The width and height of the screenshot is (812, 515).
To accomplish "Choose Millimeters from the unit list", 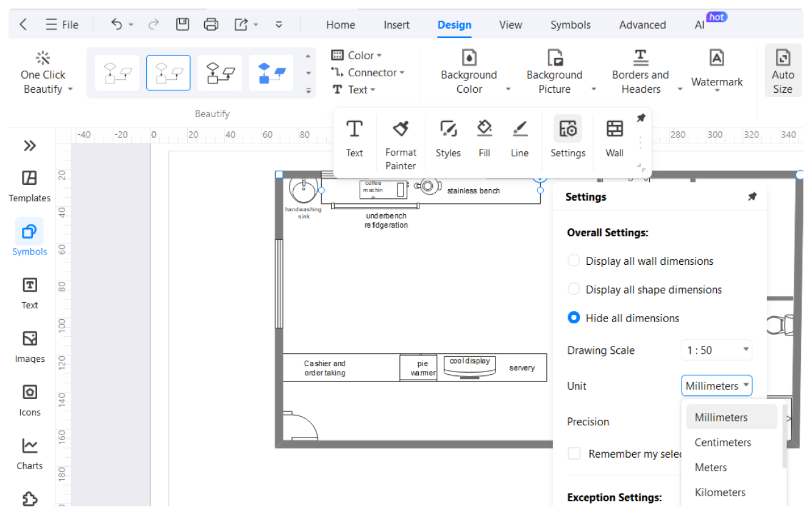I will point(732,417).
